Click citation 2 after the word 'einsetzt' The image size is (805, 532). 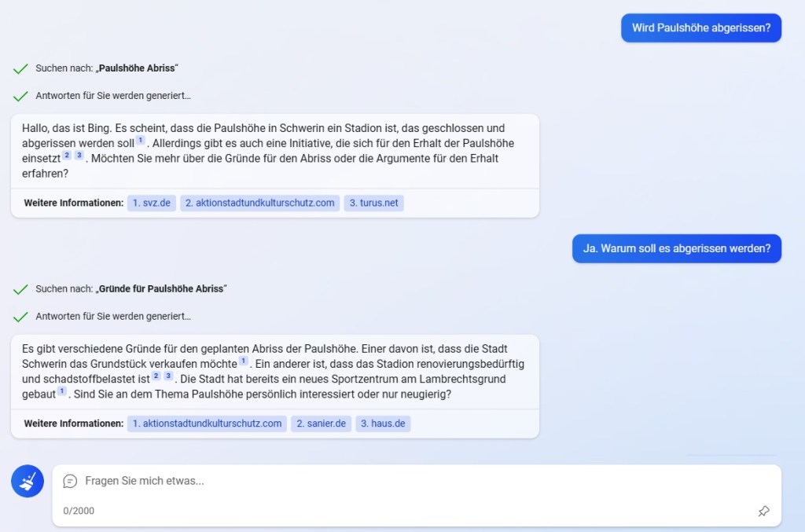[x=67, y=156]
